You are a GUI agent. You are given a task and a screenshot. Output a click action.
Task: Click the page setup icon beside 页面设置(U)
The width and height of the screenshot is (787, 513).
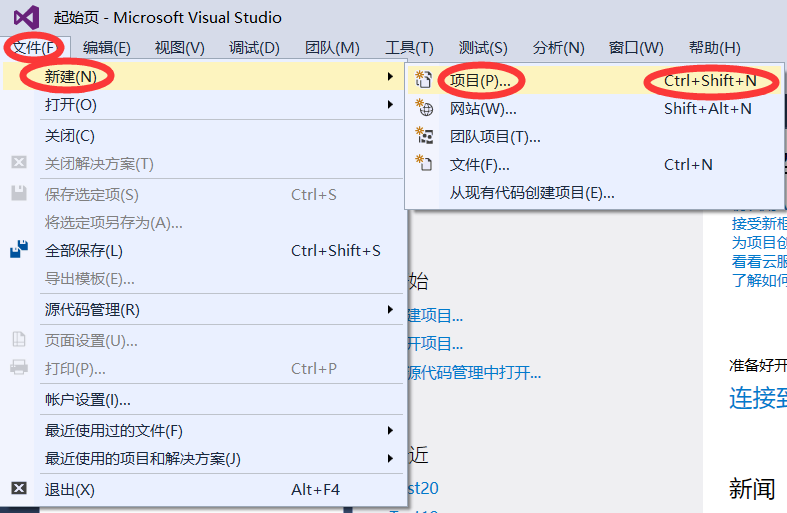[19, 340]
